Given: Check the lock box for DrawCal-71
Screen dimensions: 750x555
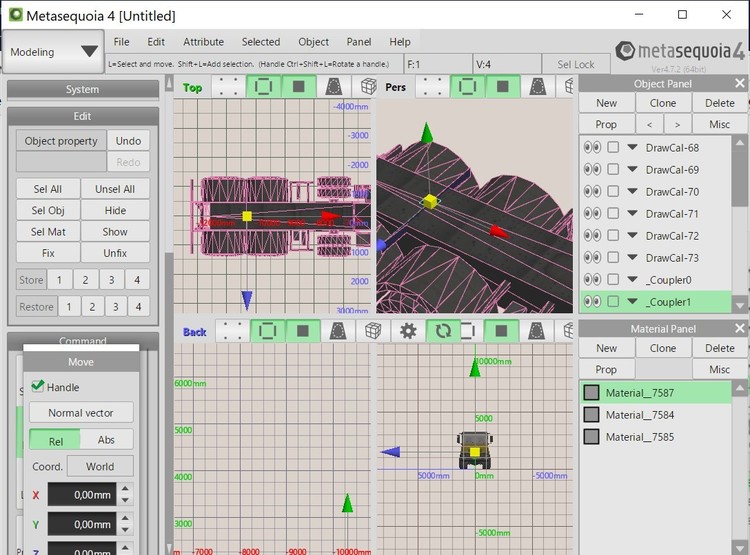Looking at the screenshot, I should click(x=613, y=213).
